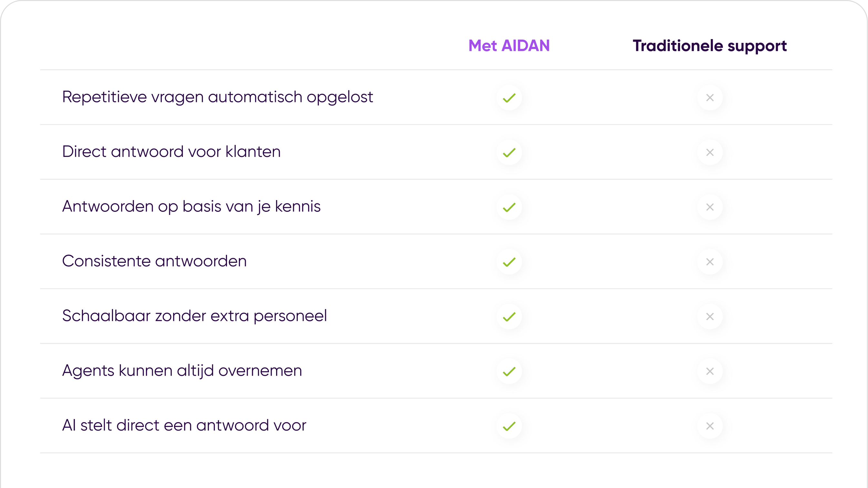Click the grey cross for Repetitieve vragen
This screenshot has height=488, width=868.
(x=710, y=98)
